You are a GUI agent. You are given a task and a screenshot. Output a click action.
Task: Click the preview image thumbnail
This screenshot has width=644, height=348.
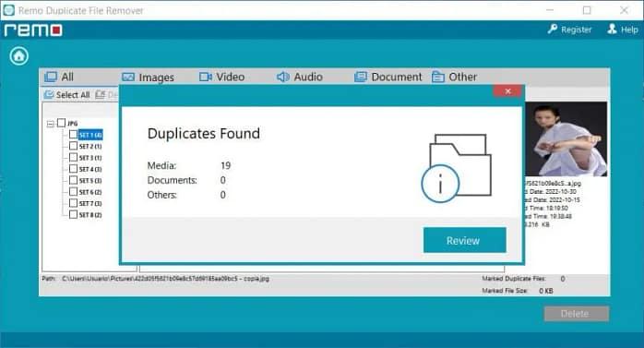(x=566, y=139)
